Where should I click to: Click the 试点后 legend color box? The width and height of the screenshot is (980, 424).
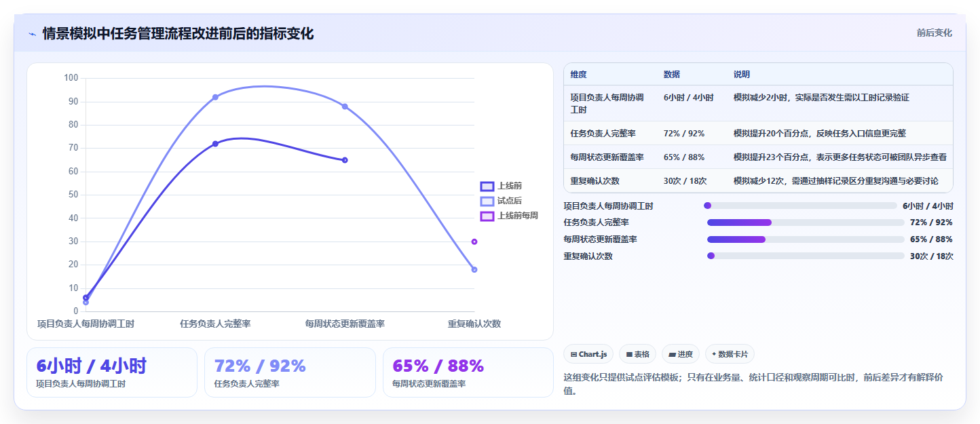[487, 201]
